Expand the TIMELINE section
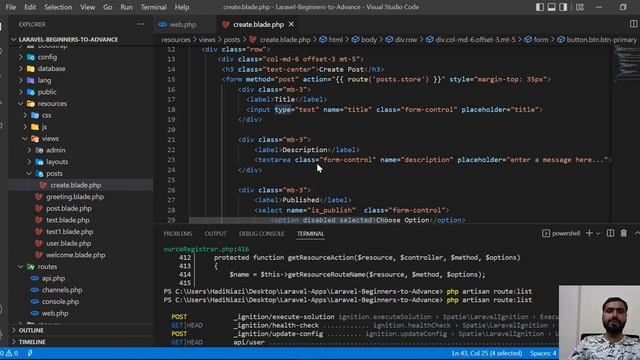 click(32, 342)
